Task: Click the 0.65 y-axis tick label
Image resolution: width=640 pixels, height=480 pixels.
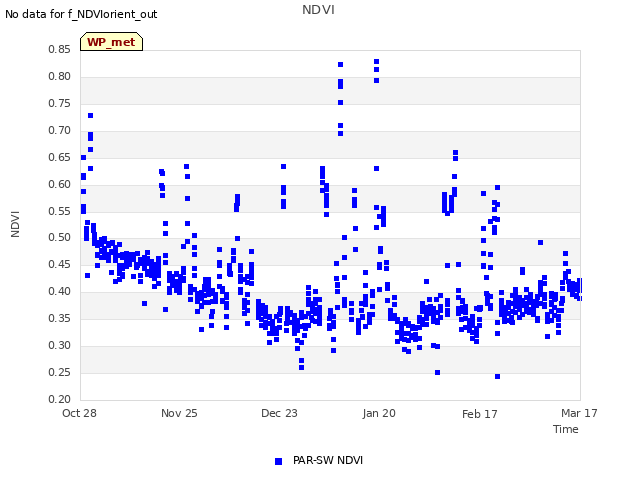Action: point(59,157)
